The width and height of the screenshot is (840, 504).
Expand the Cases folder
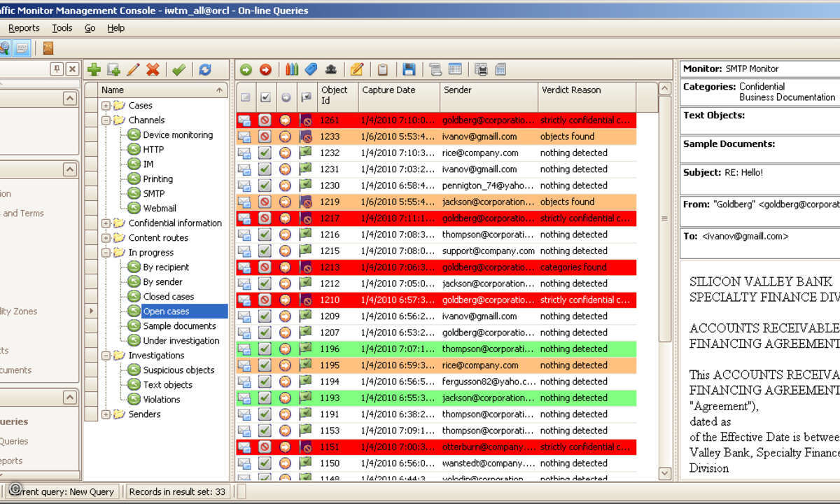(106, 106)
